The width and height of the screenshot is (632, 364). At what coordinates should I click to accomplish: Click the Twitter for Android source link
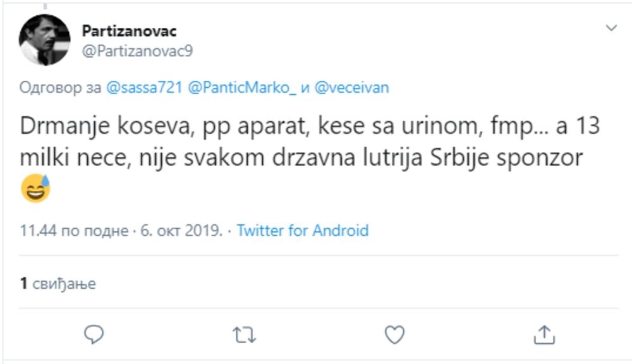click(302, 231)
